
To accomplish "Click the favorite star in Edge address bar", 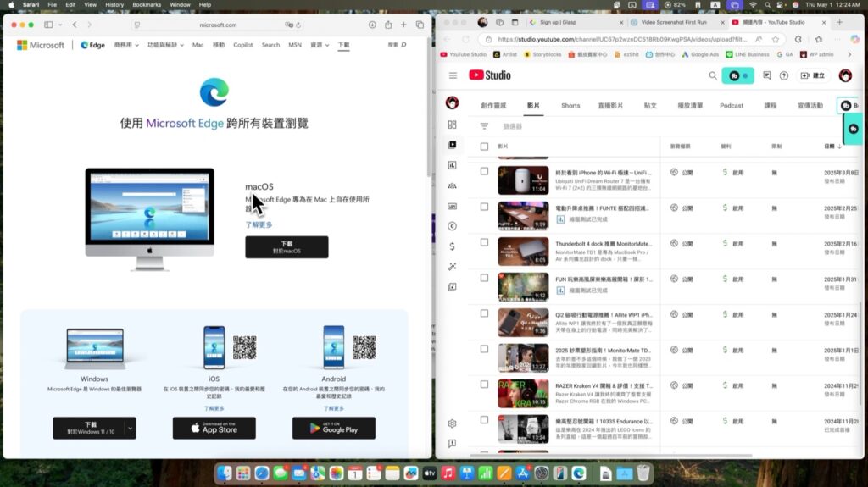I will [x=776, y=39].
